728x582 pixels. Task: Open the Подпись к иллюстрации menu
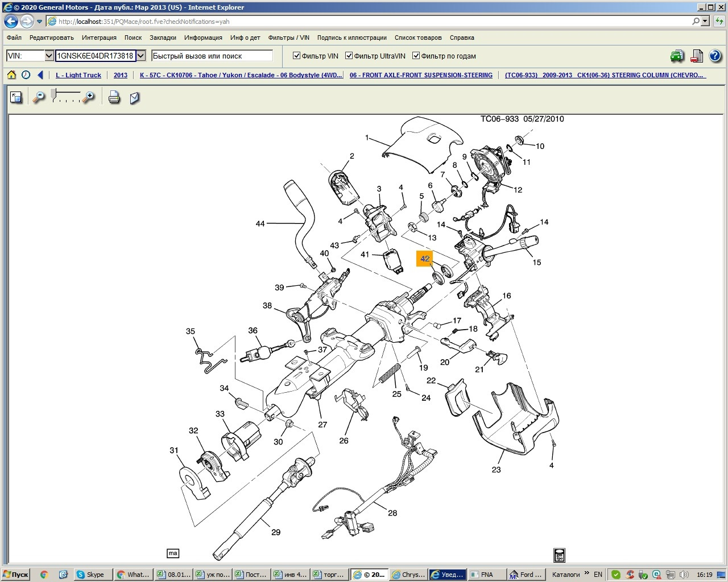coord(352,38)
